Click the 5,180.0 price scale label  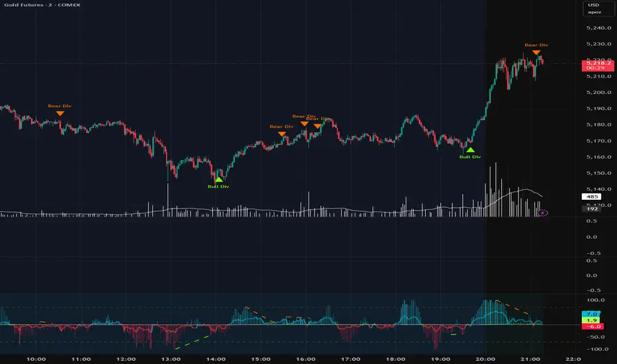click(x=598, y=124)
